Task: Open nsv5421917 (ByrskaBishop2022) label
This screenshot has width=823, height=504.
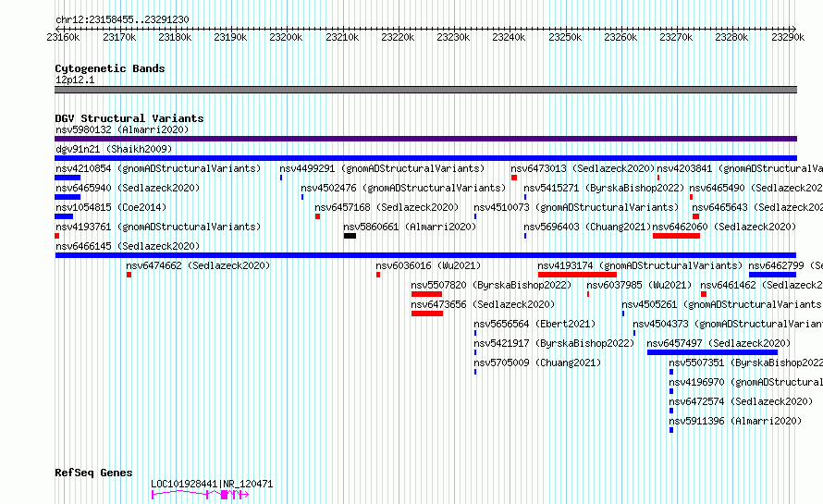Action: [554, 343]
